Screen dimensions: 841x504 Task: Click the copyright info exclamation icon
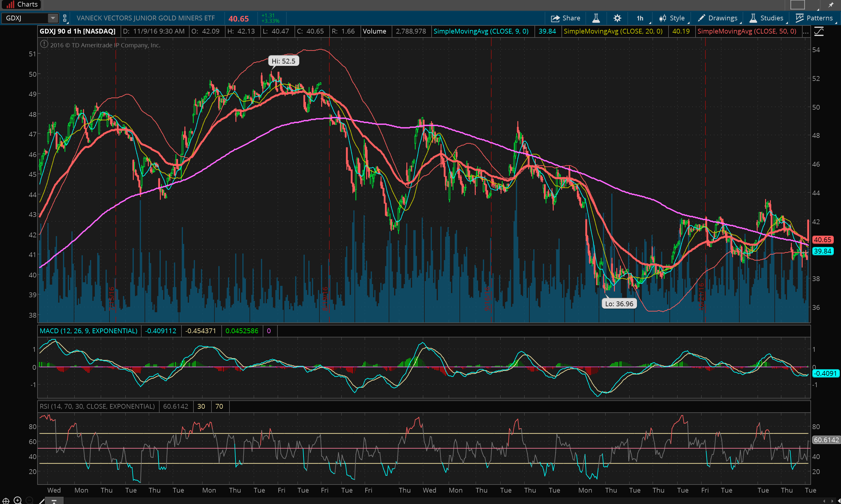pyautogui.click(x=44, y=44)
